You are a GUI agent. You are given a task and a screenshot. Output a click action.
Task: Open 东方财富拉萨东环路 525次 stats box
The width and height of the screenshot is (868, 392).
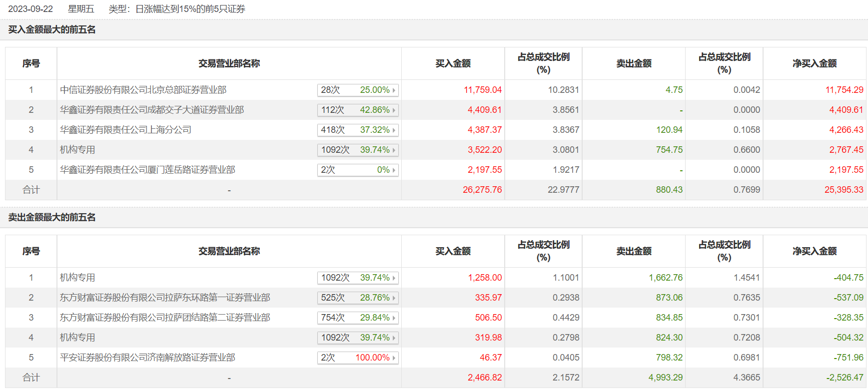[357, 298]
